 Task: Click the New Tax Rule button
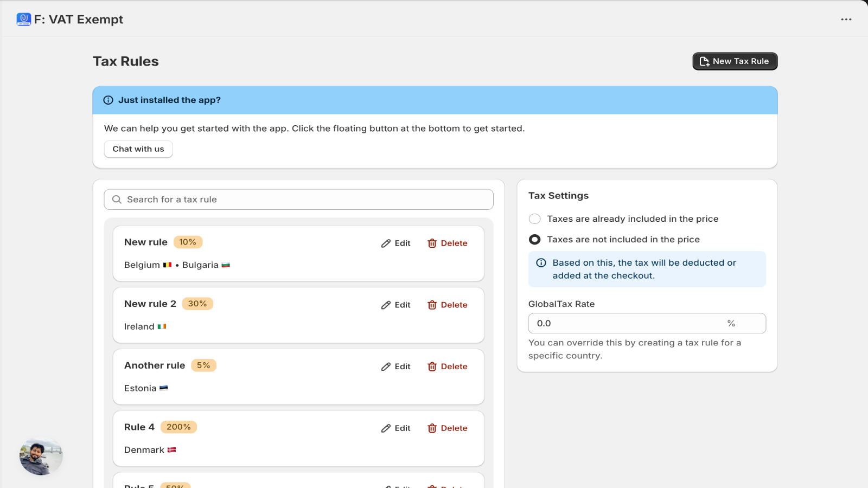tap(735, 61)
